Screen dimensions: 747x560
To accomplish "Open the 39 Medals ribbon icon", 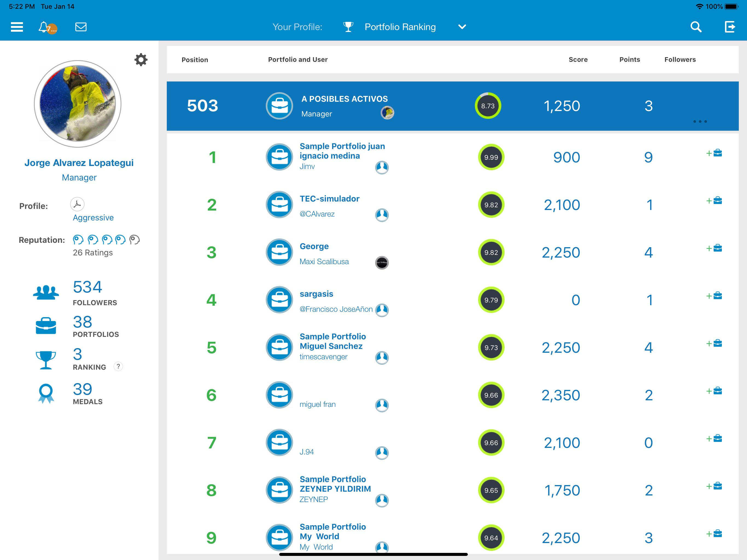I will pos(46,393).
